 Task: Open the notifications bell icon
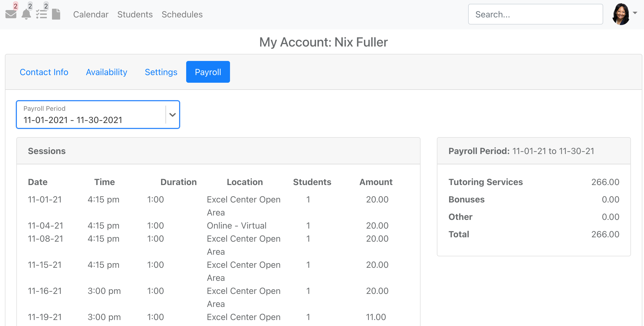pyautogui.click(x=26, y=14)
